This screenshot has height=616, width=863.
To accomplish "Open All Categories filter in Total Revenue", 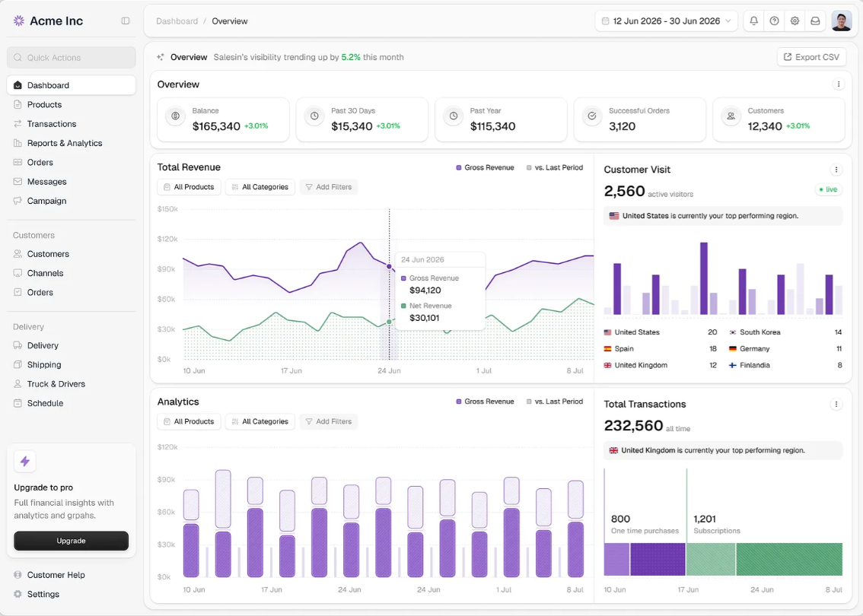I will point(260,187).
